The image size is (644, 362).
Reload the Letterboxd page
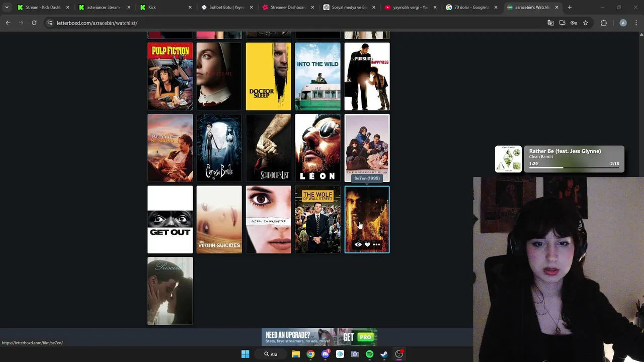click(x=34, y=23)
